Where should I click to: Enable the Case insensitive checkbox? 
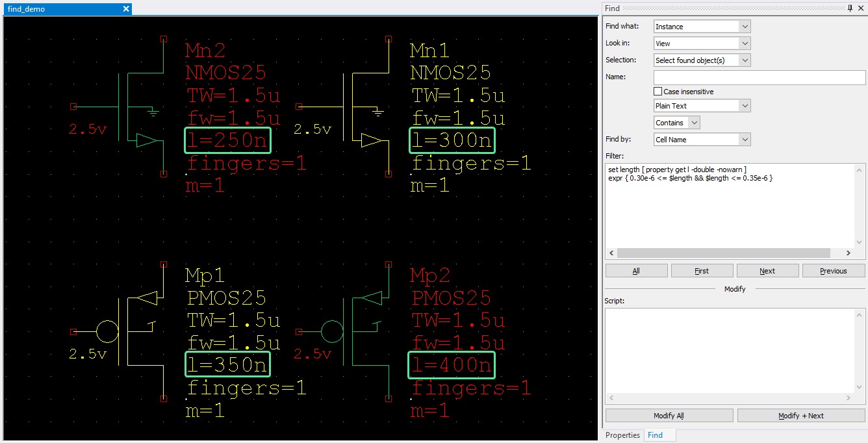pyautogui.click(x=658, y=92)
